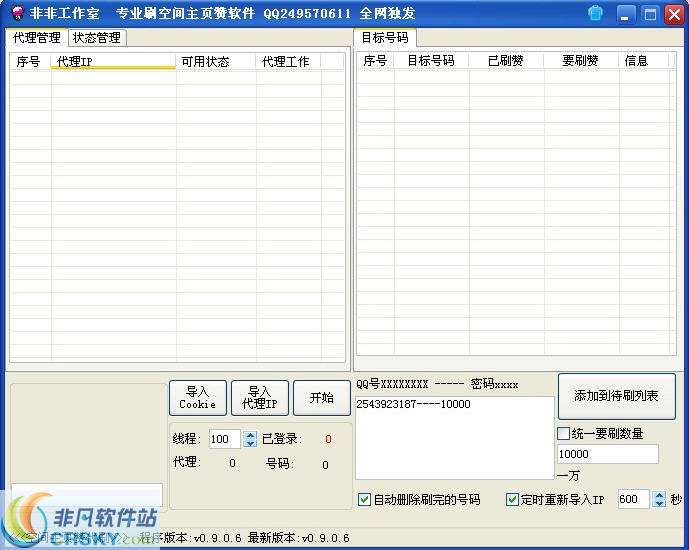Decrease 线程 count with down arrow
Viewport: 689px width, 550px height.
(x=250, y=443)
